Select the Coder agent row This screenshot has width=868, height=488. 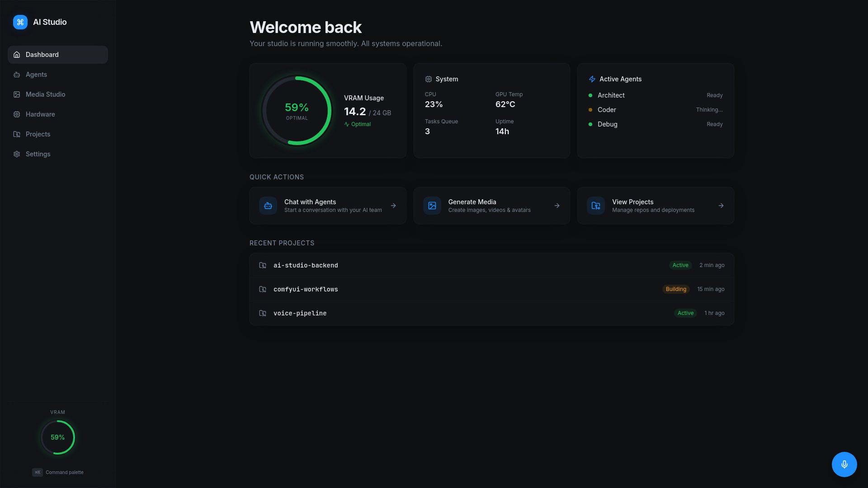[656, 110]
